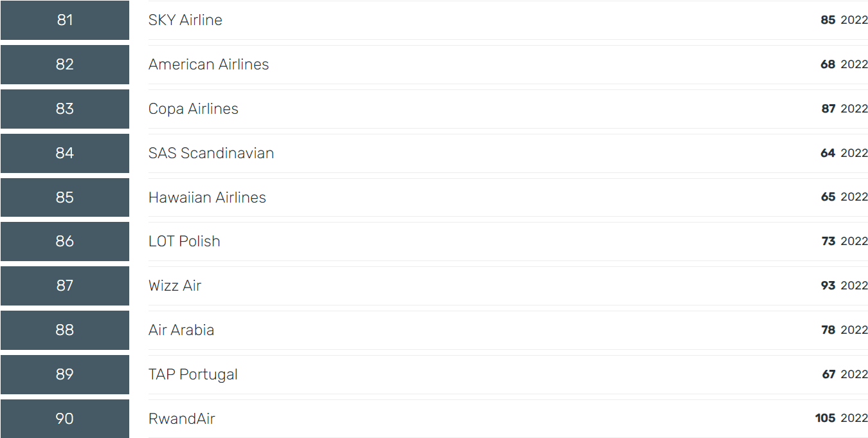Select the Air Arabia entry
The image size is (868, 438).
(181, 330)
